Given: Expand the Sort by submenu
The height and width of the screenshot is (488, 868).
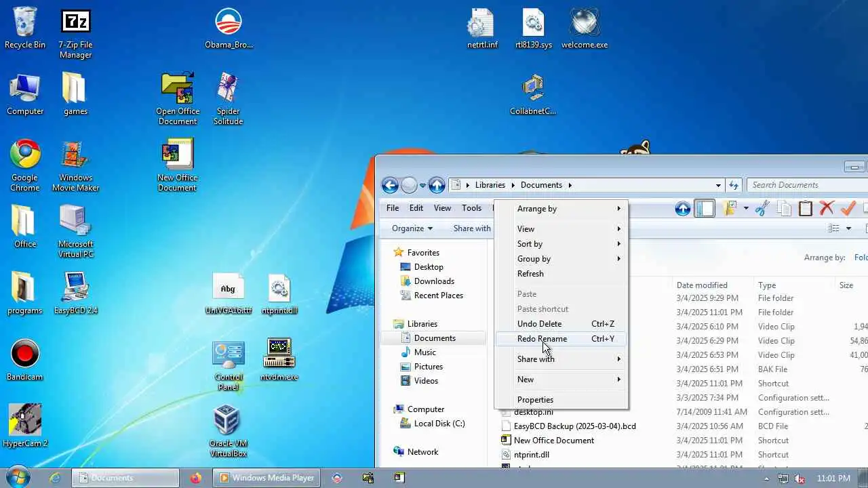Looking at the screenshot, I should click(561, 244).
